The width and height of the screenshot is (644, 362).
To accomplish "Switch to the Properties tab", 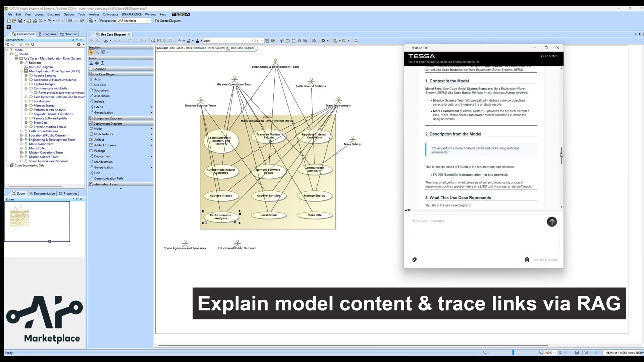I will coord(68,193).
